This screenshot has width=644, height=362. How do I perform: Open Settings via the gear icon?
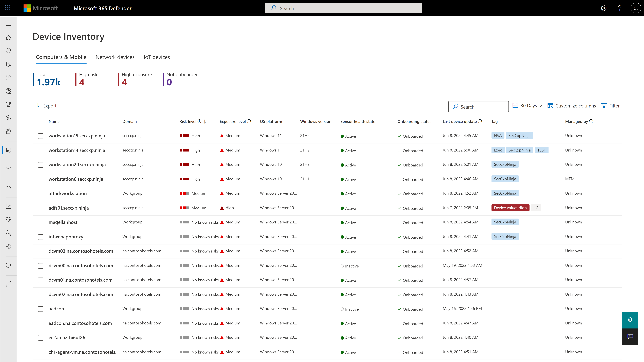8,246
